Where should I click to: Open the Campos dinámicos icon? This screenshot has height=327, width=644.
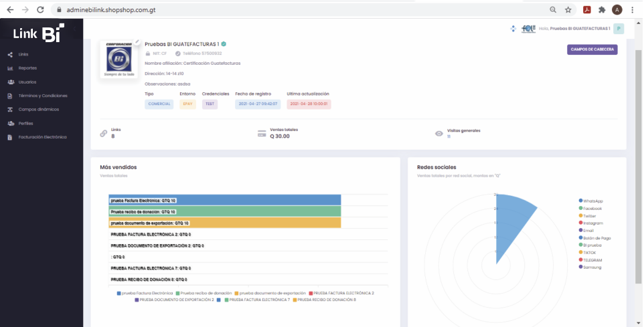click(x=10, y=110)
